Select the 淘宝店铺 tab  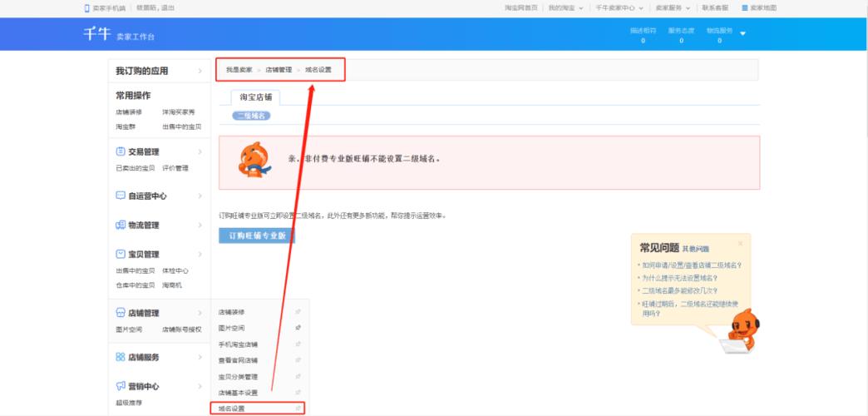[256, 97]
